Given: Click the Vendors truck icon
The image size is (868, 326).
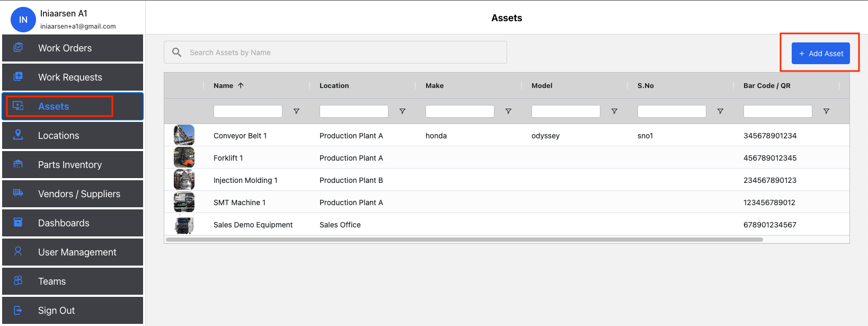Looking at the screenshot, I should (x=18, y=193).
